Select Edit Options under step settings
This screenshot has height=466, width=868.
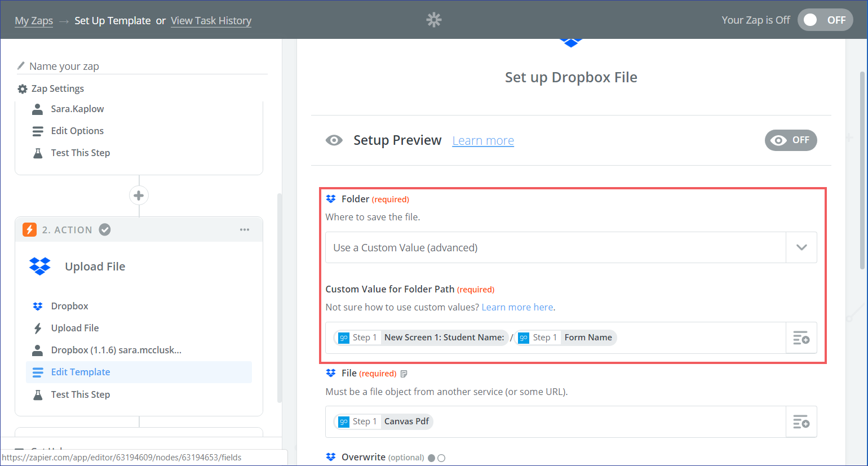[x=77, y=131]
